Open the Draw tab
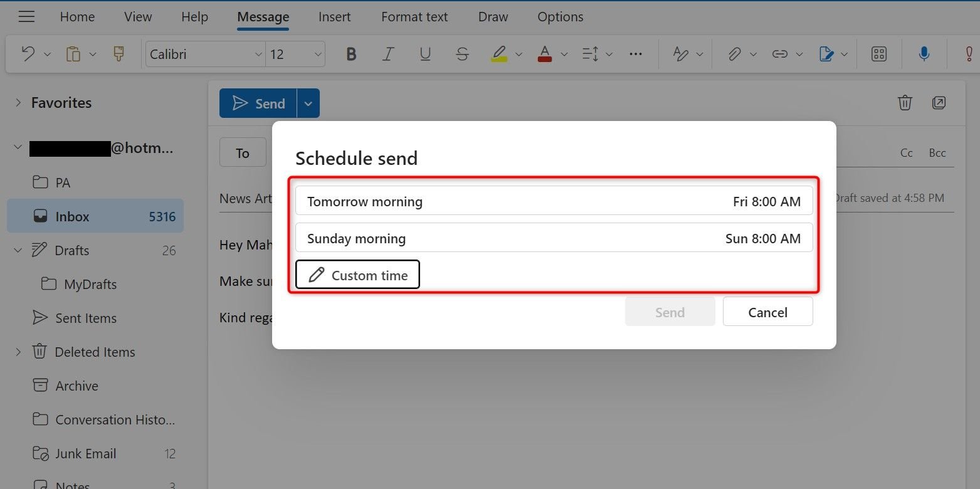Image resolution: width=980 pixels, height=489 pixels. (x=493, y=17)
